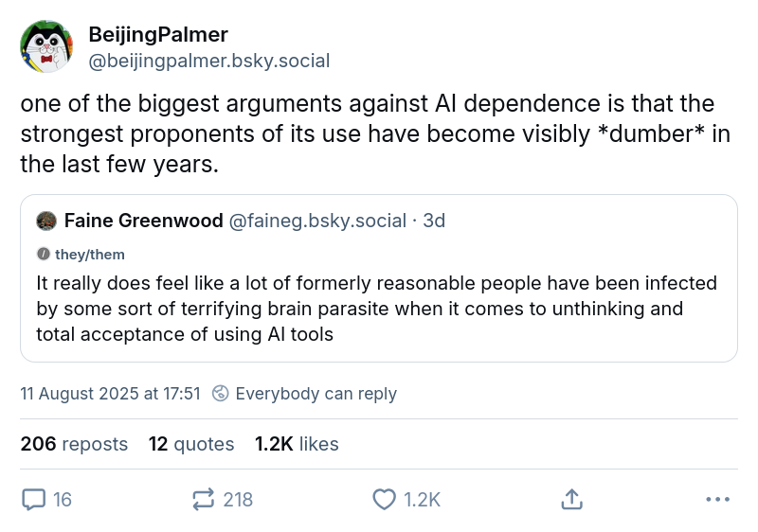Like the post with heart icon

point(384,499)
